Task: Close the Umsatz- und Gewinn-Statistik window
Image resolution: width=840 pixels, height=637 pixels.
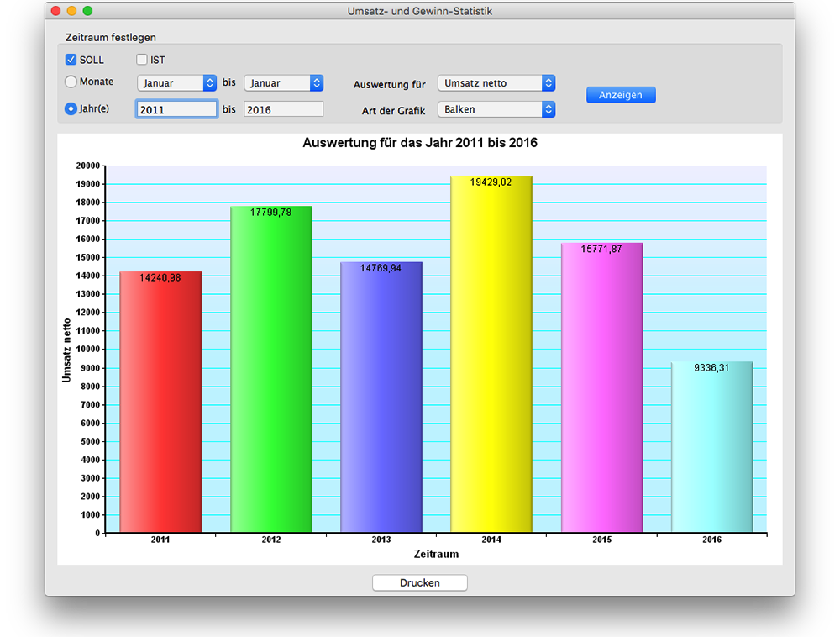Action: point(55,11)
